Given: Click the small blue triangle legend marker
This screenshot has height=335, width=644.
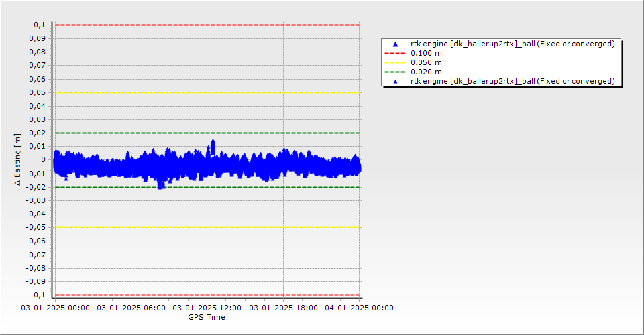Looking at the screenshot, I should (x=396, y=82).
